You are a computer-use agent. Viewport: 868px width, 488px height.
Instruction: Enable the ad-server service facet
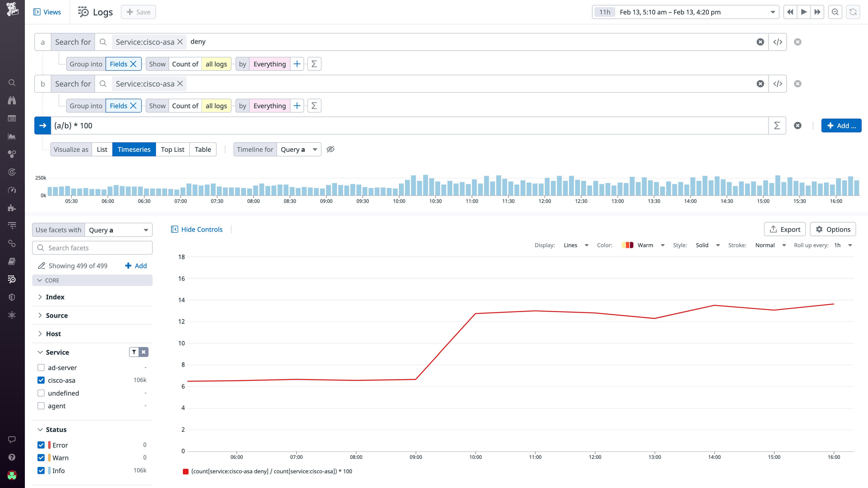(x=41, y=367)
